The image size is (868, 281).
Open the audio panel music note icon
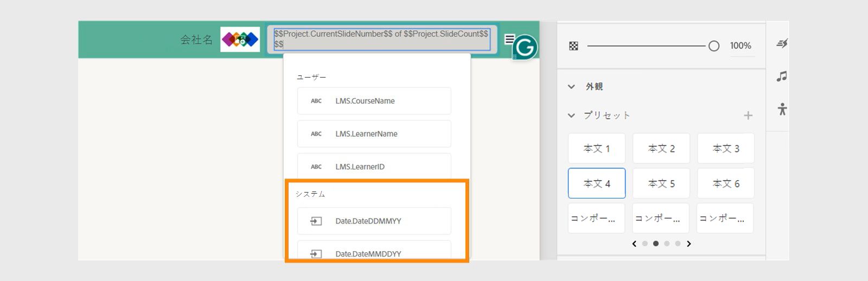click(x=782, y=76)
